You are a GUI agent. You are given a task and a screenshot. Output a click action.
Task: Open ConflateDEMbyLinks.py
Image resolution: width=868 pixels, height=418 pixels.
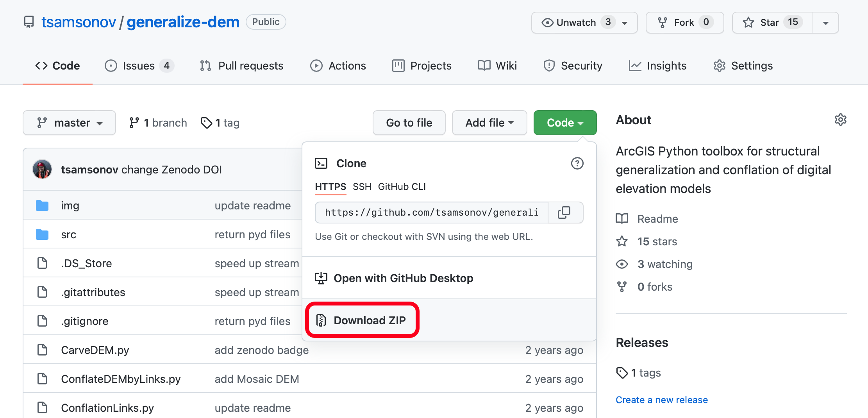[x=121, y=379]
